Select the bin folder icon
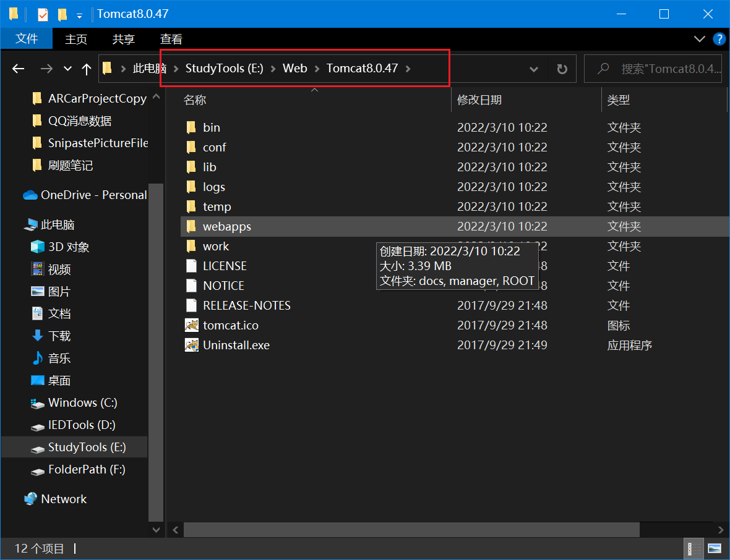Viewport: 730px width, 560px height. click(x=191, y=127)
